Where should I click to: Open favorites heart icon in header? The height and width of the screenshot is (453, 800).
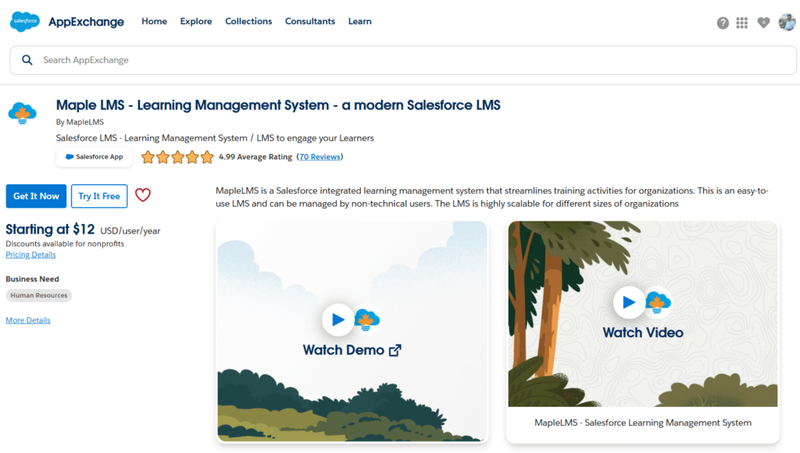[x=763, y=22]
